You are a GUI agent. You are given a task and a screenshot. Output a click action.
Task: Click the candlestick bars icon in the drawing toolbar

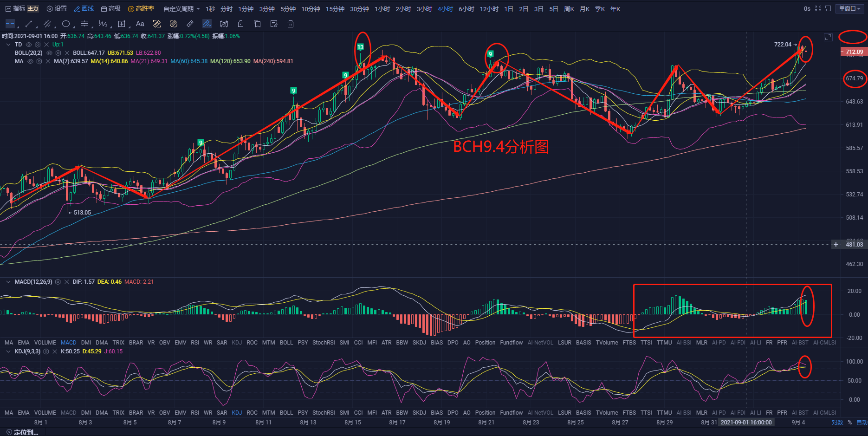224,24
